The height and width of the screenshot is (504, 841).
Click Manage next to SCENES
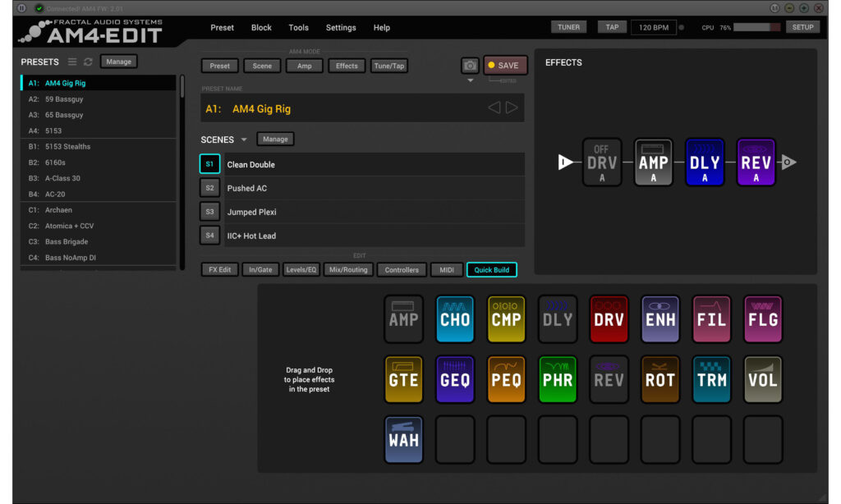click(275, 139)
